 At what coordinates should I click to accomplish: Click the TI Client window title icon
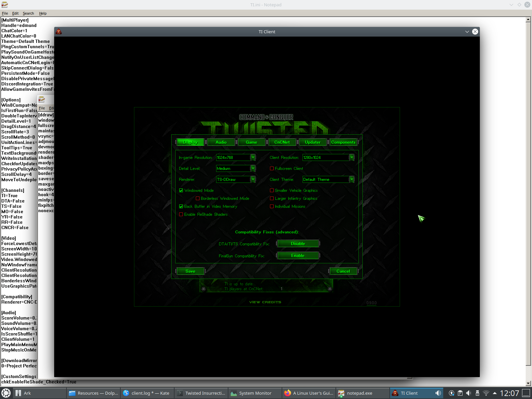(x=59, y=32)
